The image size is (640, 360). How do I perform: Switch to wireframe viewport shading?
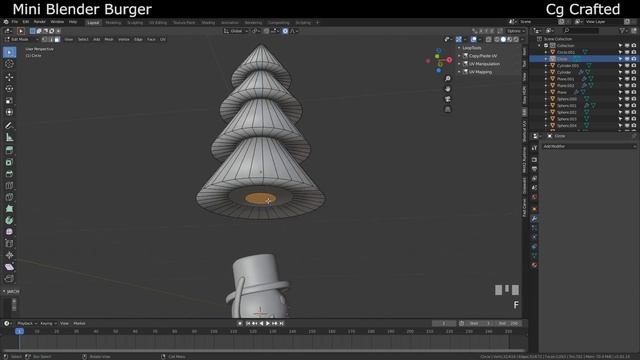click(x=497, y=39)
